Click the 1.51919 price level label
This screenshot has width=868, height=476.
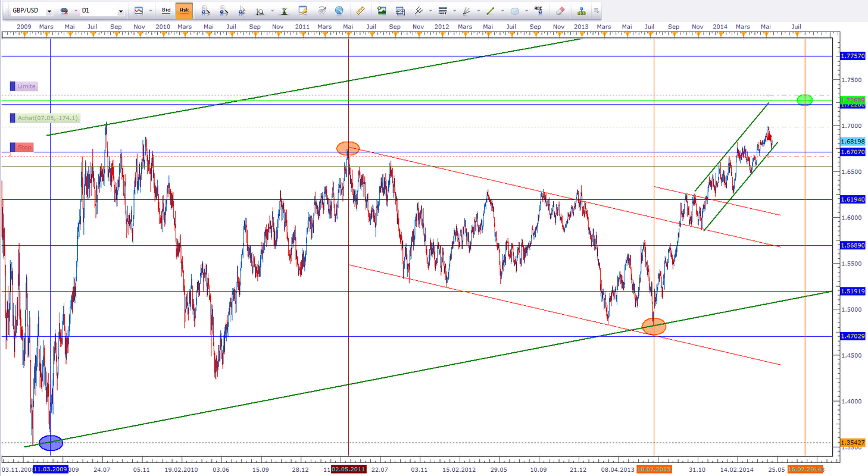[853, 292]
